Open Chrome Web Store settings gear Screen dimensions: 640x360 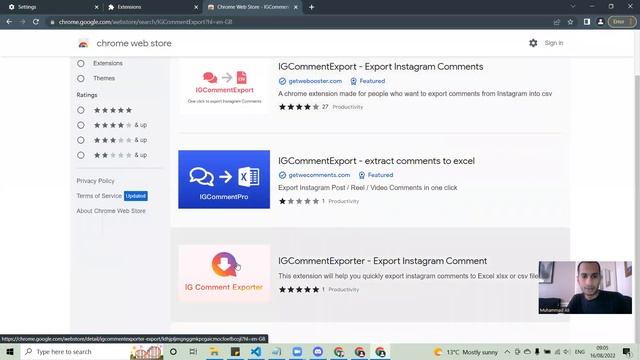click(x=533, y=43)
